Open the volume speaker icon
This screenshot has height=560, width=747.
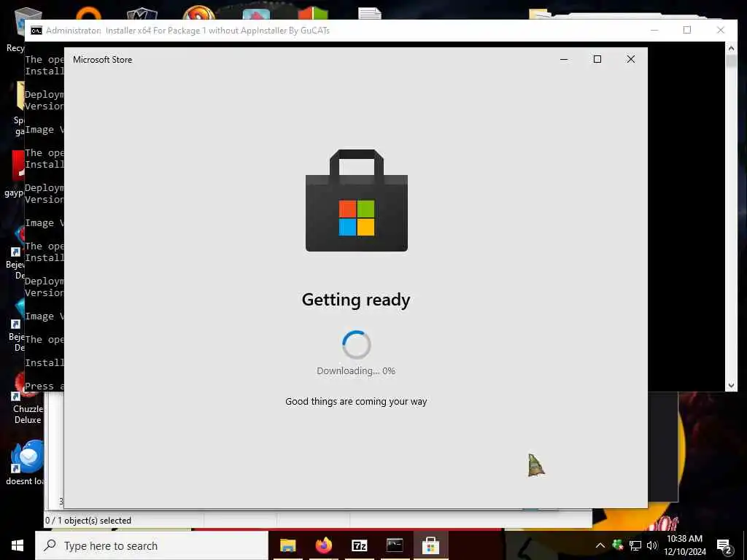pos(651,545)
